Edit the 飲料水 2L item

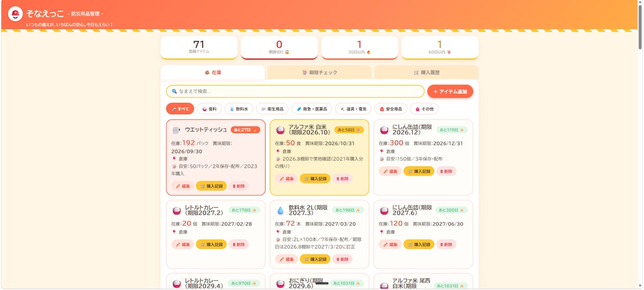point(286,259)
